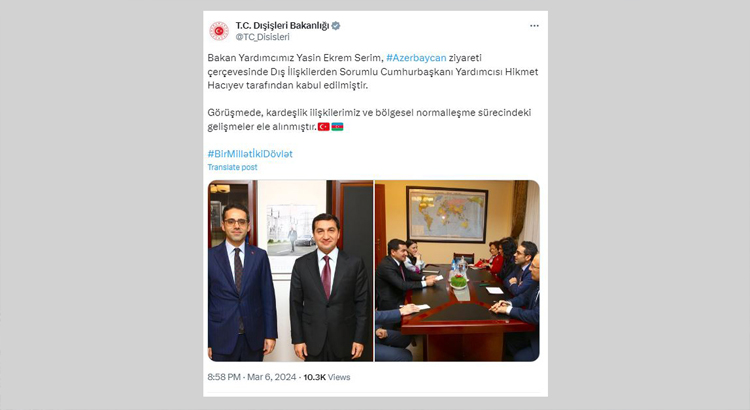The image size is (750, 410).
Task: Click the 8:58 PM · Mar 6, 2024 timestamp
Action: (x=252, y=377)
